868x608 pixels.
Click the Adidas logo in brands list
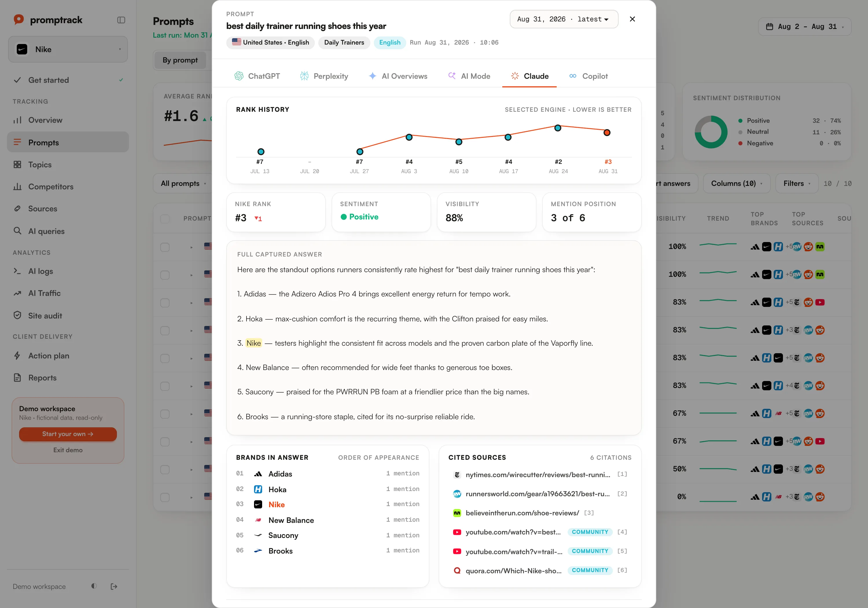[x=258, y=474]
